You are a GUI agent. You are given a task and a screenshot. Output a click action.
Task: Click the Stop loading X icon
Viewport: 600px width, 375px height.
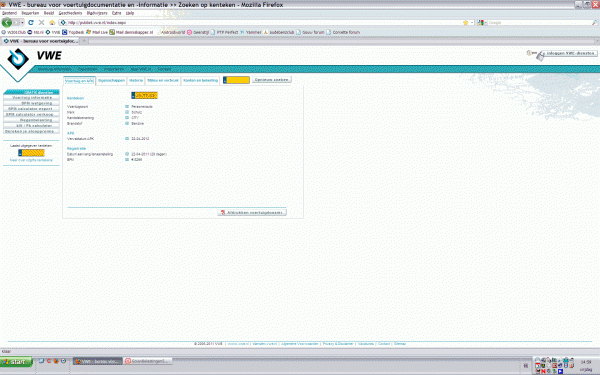41,23
